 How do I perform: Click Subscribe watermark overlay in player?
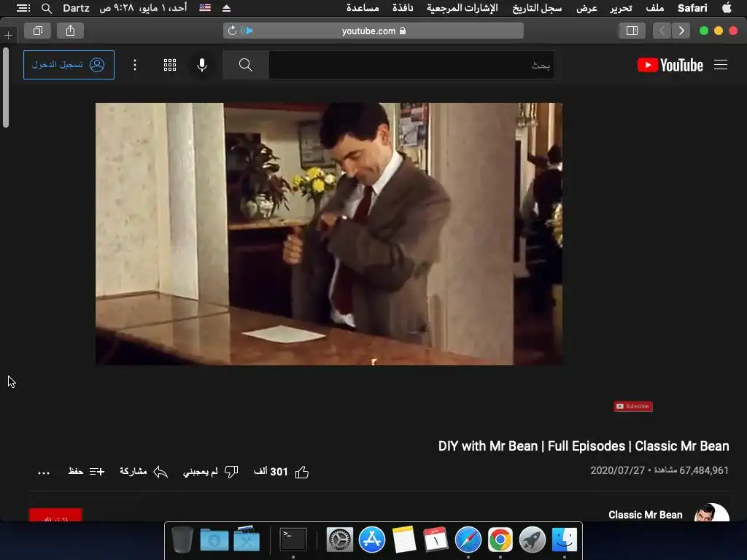(633, 406)
